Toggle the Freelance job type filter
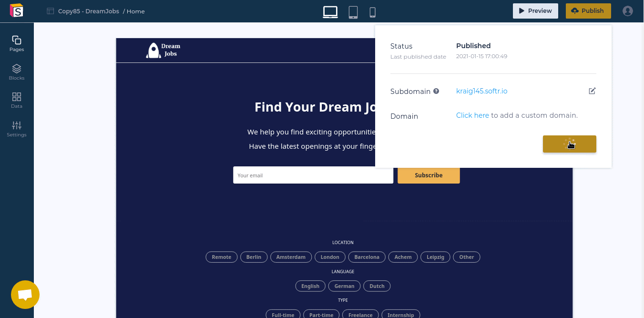644x318 pixels. [360, 314]
